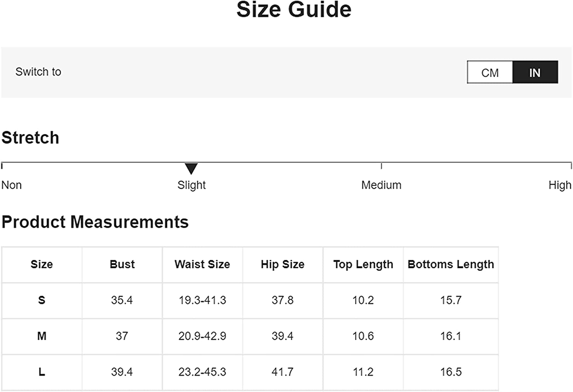Viewport: 573px width, 392px height.
Task: Click the stretch indicator triangle marker
Action: (191, 168)
